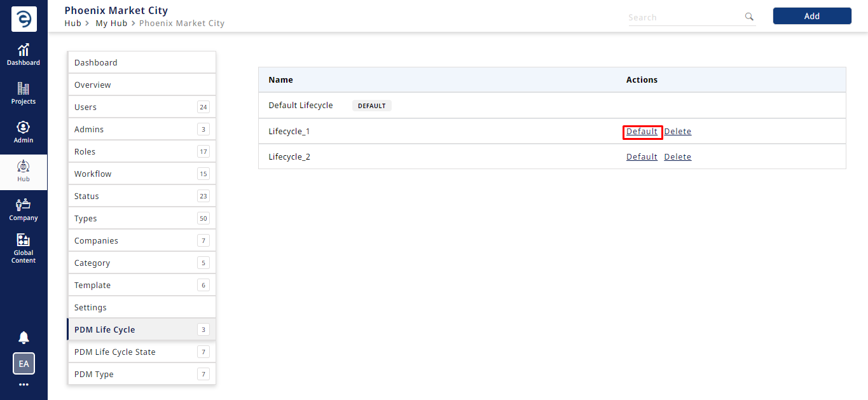
Task: Delete Lifecycle_2
Action: point(678,157)
